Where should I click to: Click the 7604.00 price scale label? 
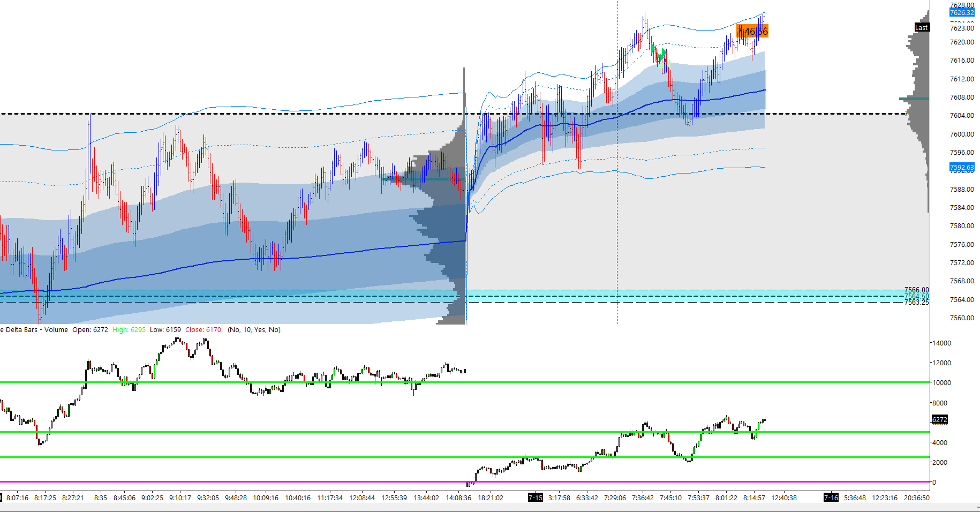pyautogui.click(x=962, y=116)
